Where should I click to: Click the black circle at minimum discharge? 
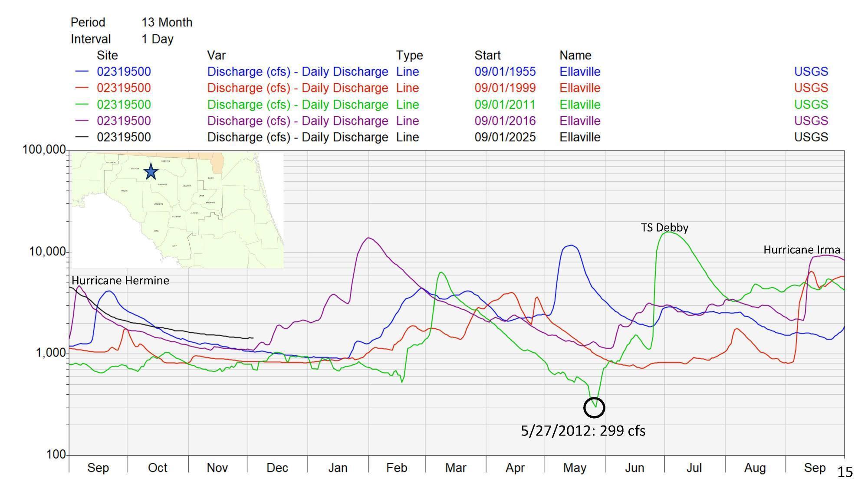point(594,408)
